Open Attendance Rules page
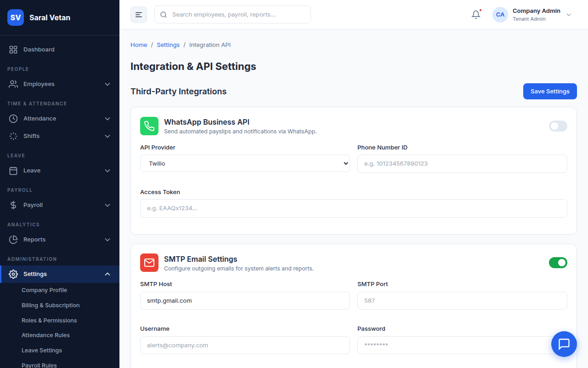The image size is (588, 368). 45,335
